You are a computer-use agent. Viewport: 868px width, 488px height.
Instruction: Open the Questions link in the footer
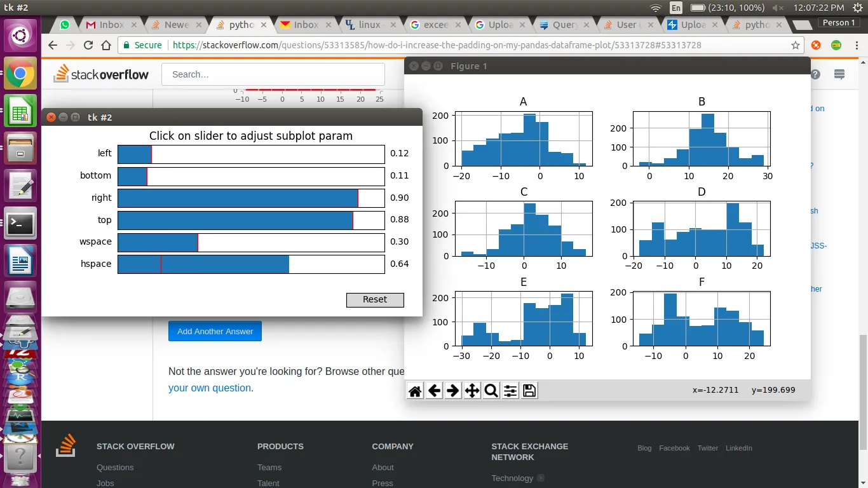[x=115, y=467]
